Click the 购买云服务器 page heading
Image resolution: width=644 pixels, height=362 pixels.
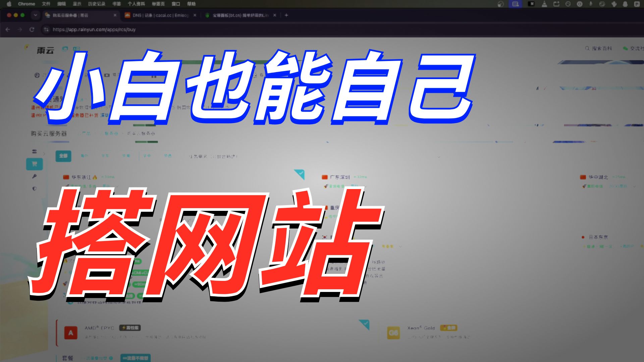[x=49, y=133]
